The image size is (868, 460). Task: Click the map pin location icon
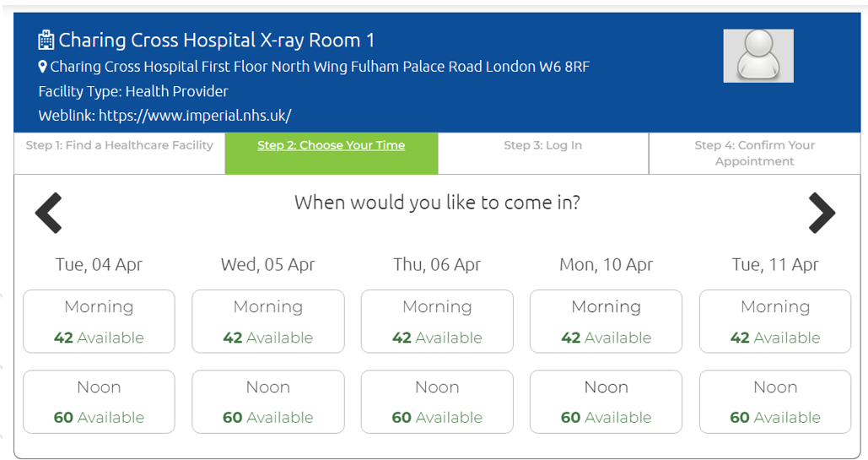point(43,67)
